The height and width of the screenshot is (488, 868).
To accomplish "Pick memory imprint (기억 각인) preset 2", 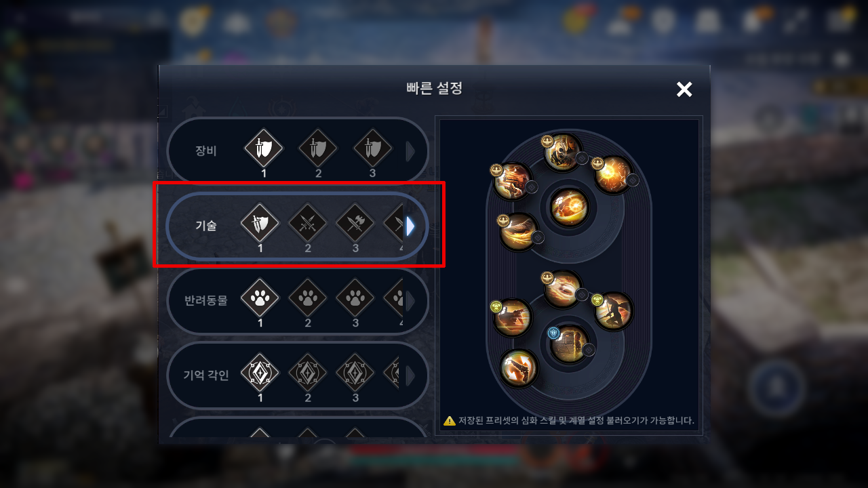I will coord(308,373).
